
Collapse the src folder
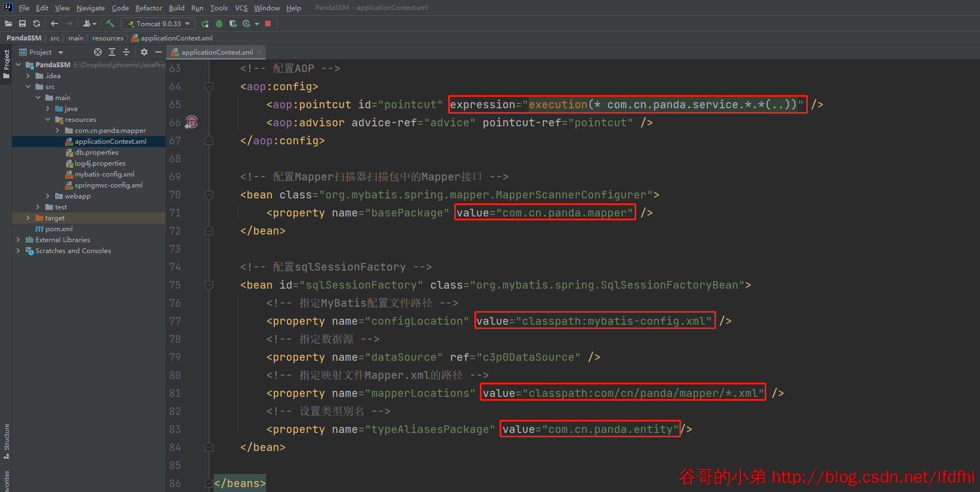pos(28,86)
